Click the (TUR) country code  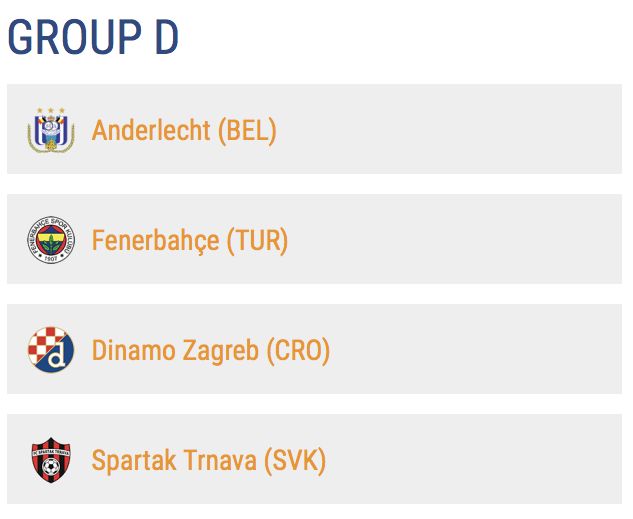click(257, 240)
